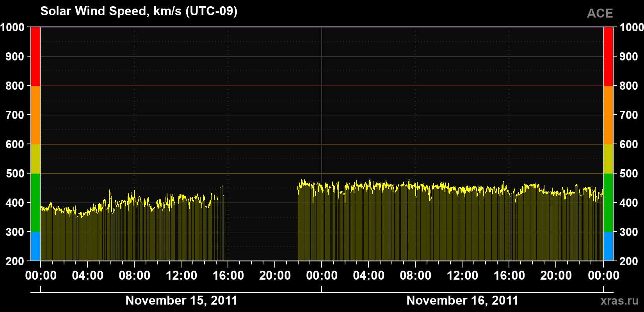Select the "04:00" time label for November 15
The width and height of the screenshot is (644, 312).
(x=88, y=275)
